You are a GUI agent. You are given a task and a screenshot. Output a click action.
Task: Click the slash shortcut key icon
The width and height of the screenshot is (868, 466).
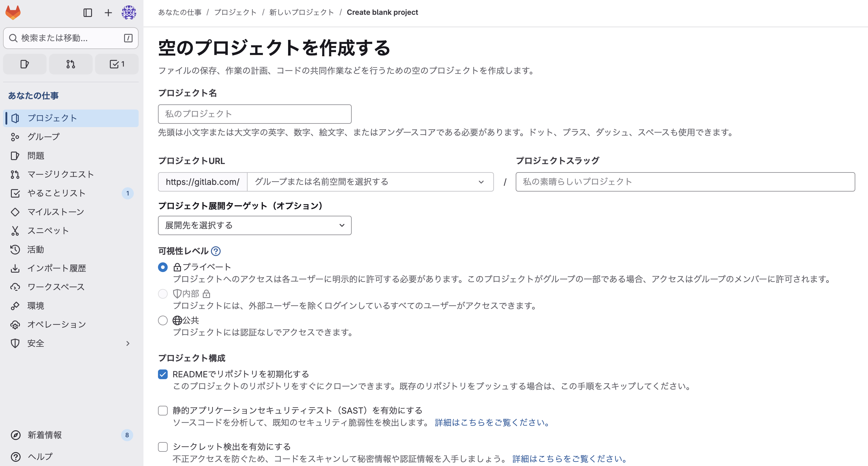point(128,38)
